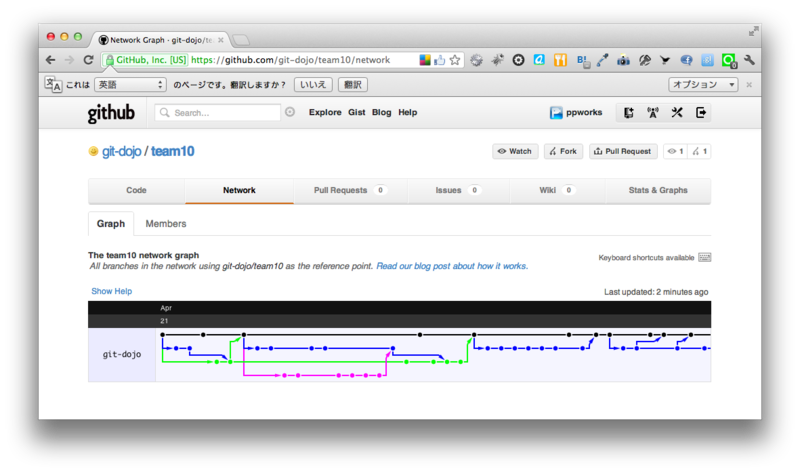This screenshot has width=800, height=473.
Task: Open the Code tab
Action: tap(136, 190)
